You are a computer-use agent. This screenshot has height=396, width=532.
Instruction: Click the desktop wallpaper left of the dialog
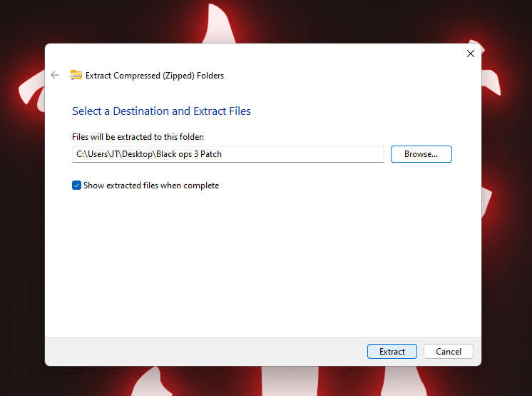click(21, 214)
